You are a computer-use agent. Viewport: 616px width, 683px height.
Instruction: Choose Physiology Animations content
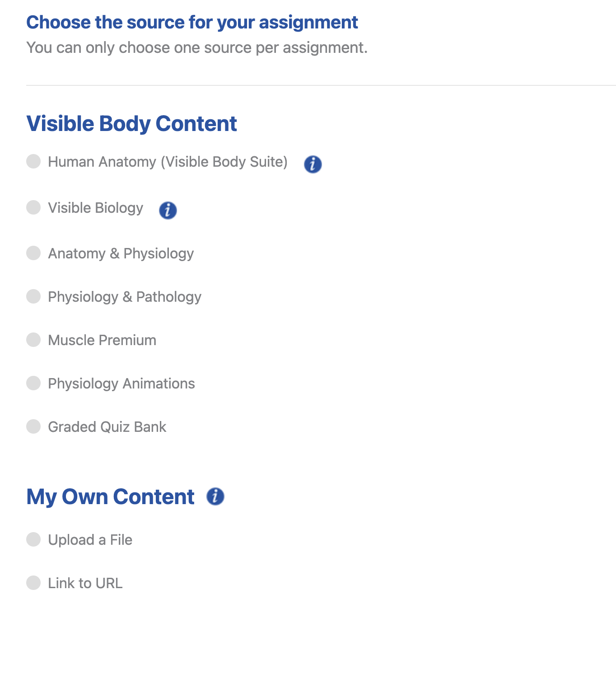(33, 384)
